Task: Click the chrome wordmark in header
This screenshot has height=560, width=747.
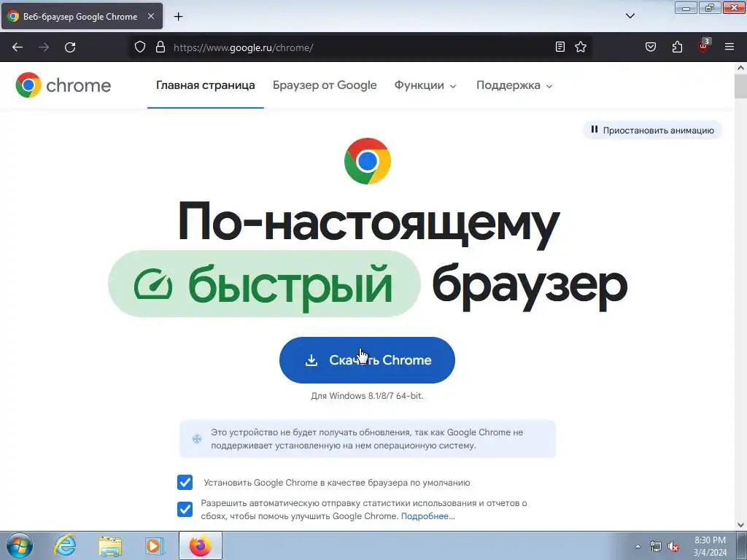Action: pos(79,86)
